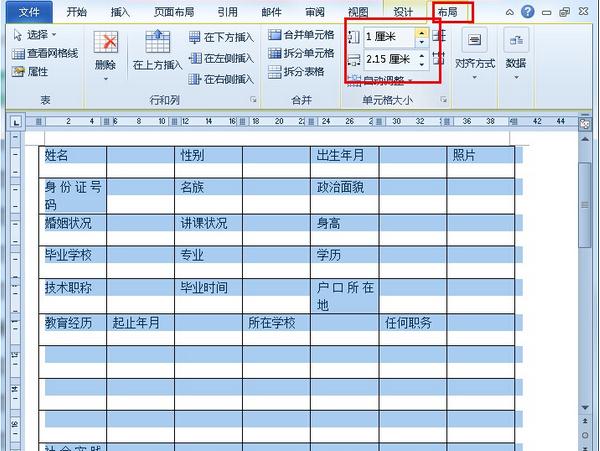This screenshot has height=451, width=600.
Task: Click the 删除 delete table icon
Action: (x=106, y=42)
